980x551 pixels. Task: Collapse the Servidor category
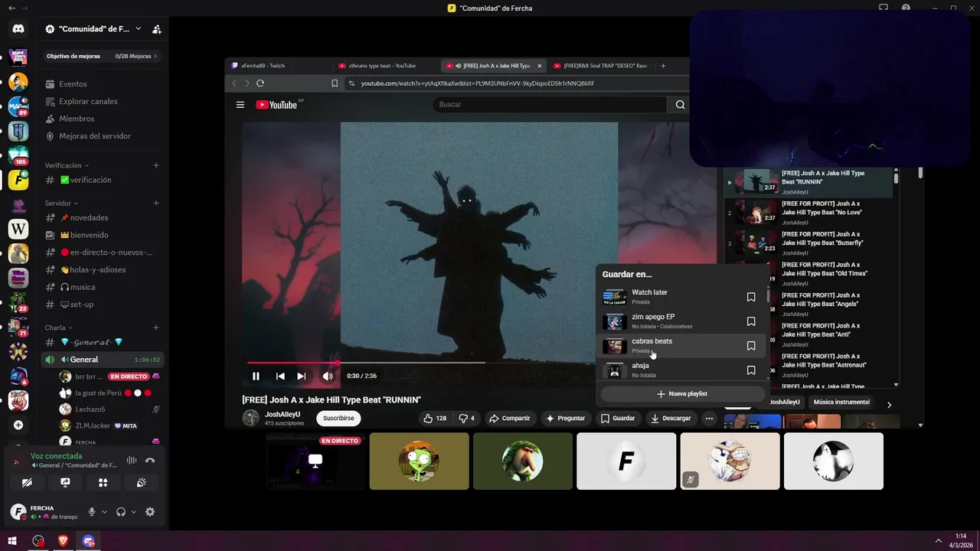click(61, 203)
